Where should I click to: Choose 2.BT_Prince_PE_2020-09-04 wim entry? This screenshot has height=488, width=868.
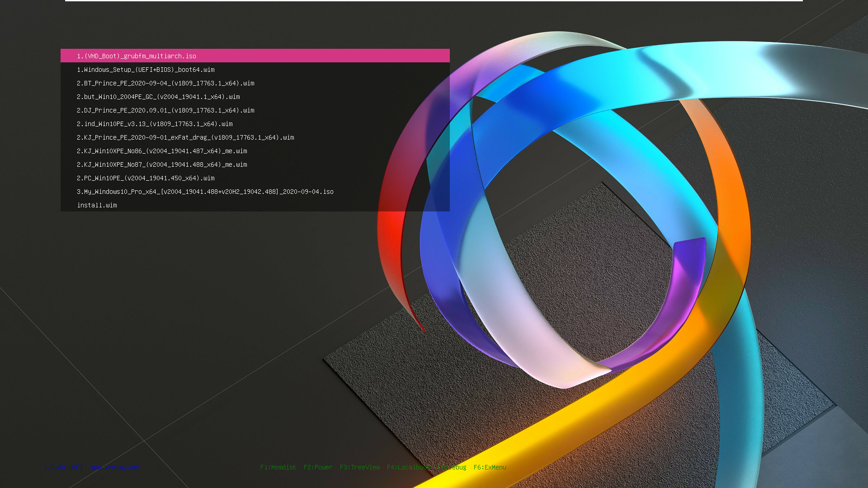pyautogui.click(x=255, y=83)
